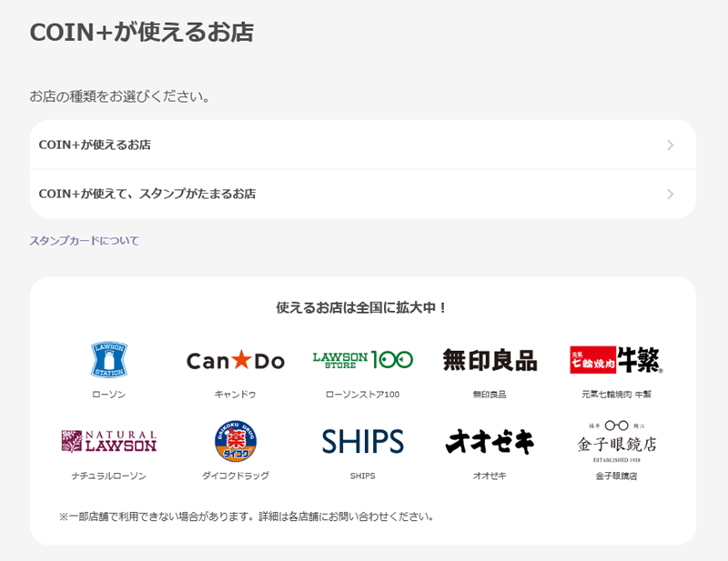
Task: Click the お店の種類をお選びください。 instruction text
Action: (120, 96)
